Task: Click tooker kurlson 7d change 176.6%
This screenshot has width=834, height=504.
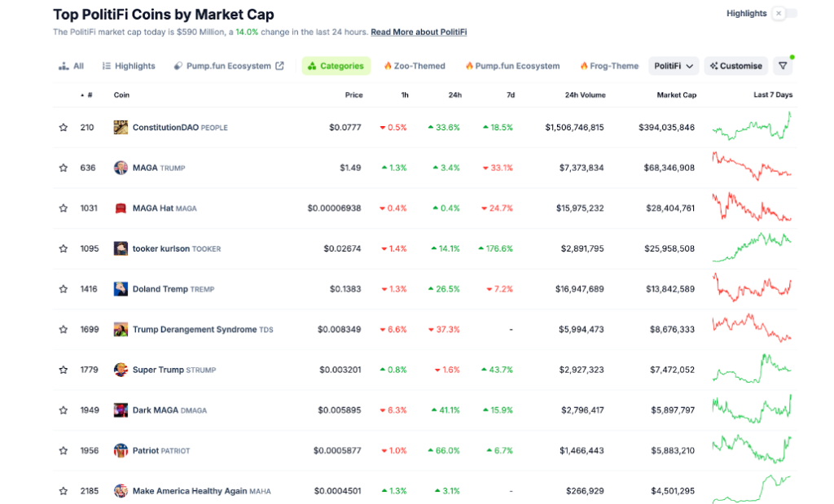Action: click(495, 249)
